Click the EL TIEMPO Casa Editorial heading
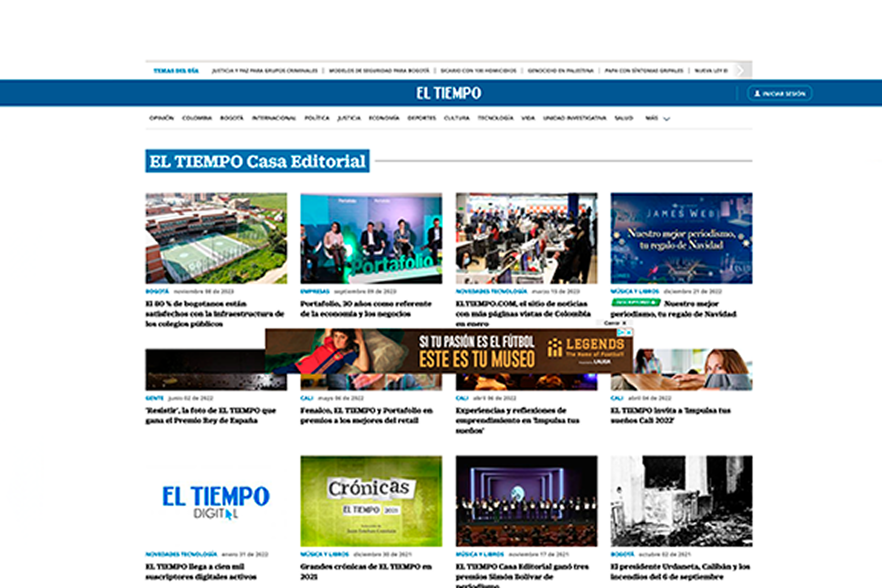This screenshot has width=882, height=588. (257, 161)
